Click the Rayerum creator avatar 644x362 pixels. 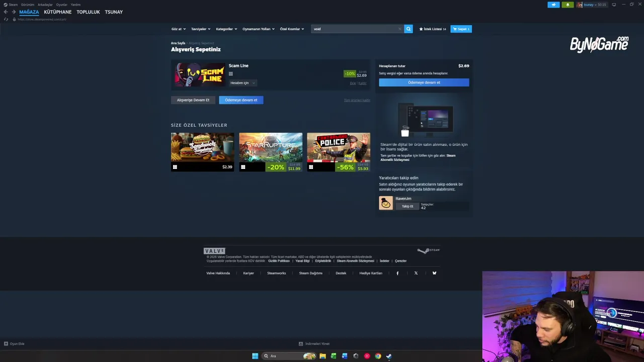[x=386, y=203]
